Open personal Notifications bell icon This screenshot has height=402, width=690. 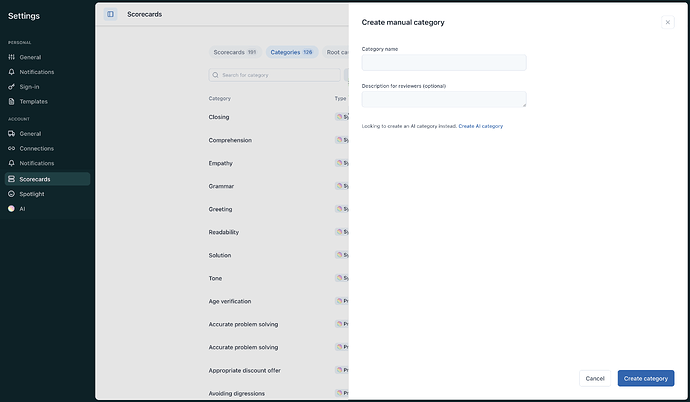click(11, 72)
